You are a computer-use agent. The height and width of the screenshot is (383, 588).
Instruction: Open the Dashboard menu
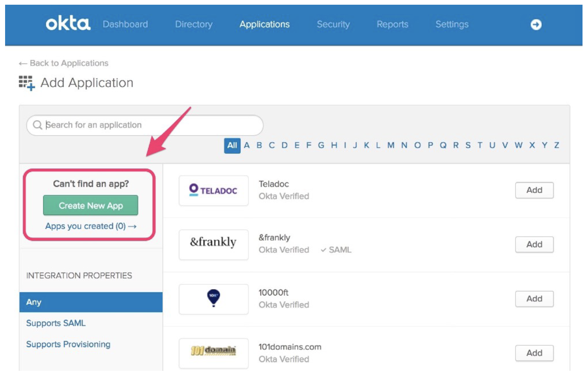[125, 24]
